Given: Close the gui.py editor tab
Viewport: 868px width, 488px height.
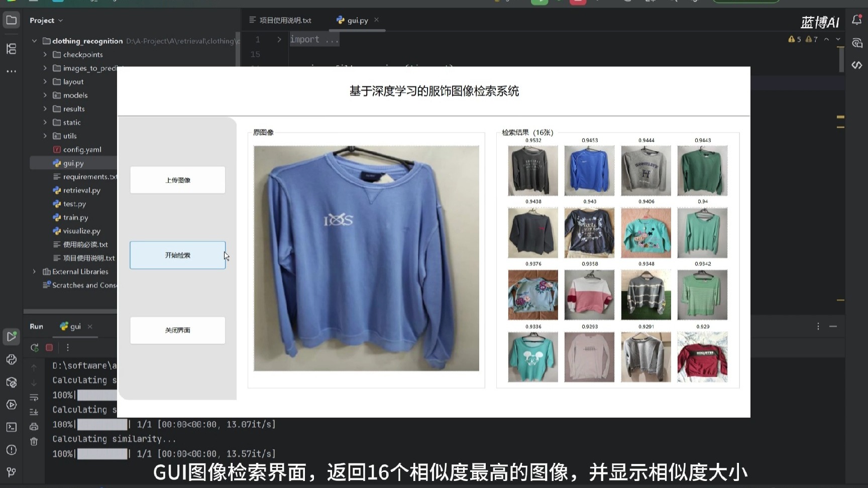Looking at the screenshot, I should click(x=376, y=20).
